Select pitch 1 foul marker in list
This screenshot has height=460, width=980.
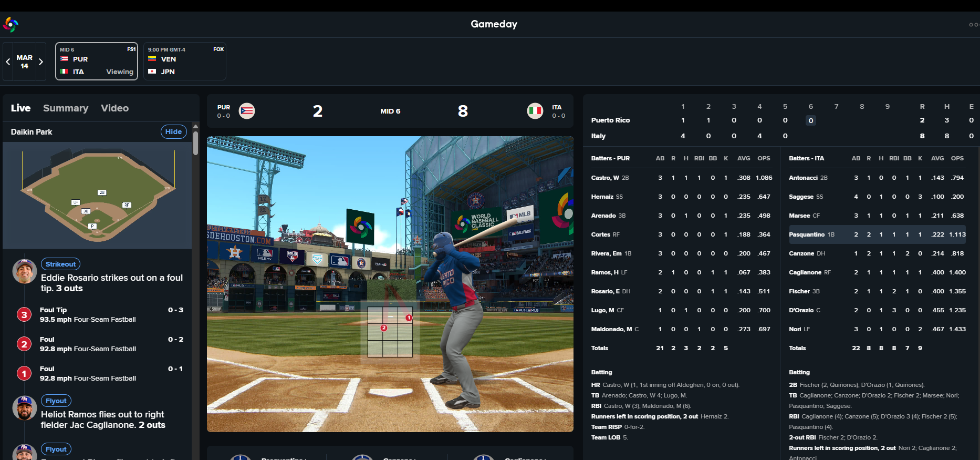[x=24, y=374]
